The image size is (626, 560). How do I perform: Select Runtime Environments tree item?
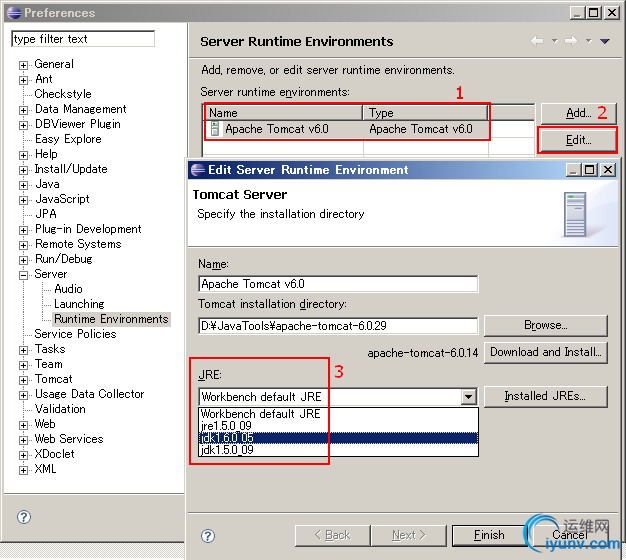click(111, 319)
